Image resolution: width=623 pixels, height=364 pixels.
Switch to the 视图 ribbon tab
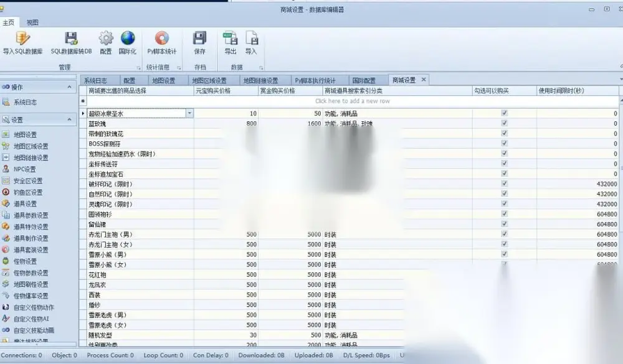tap(32, 22)
